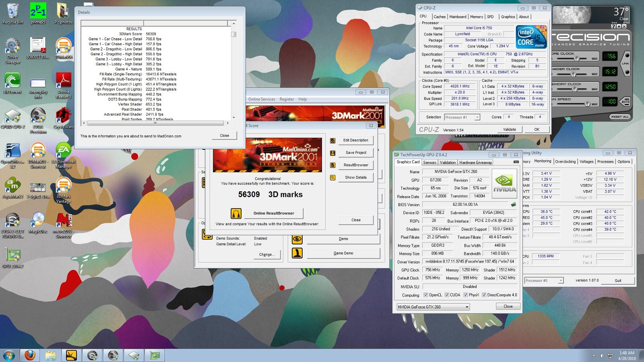Image resolution: width=644 pixels, height=362 pixels.
Task: Open the 3DMark Vantage desktop shortcut
Action: [x=63, y=190]
